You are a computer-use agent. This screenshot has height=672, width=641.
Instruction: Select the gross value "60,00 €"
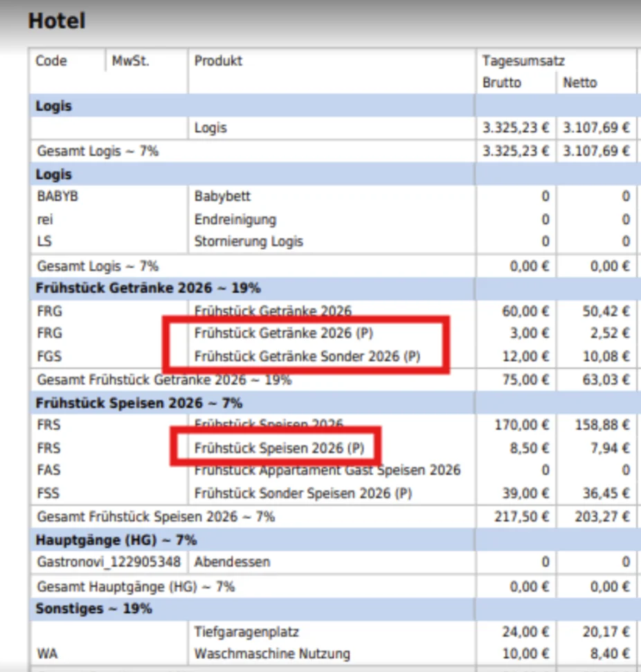525,311
